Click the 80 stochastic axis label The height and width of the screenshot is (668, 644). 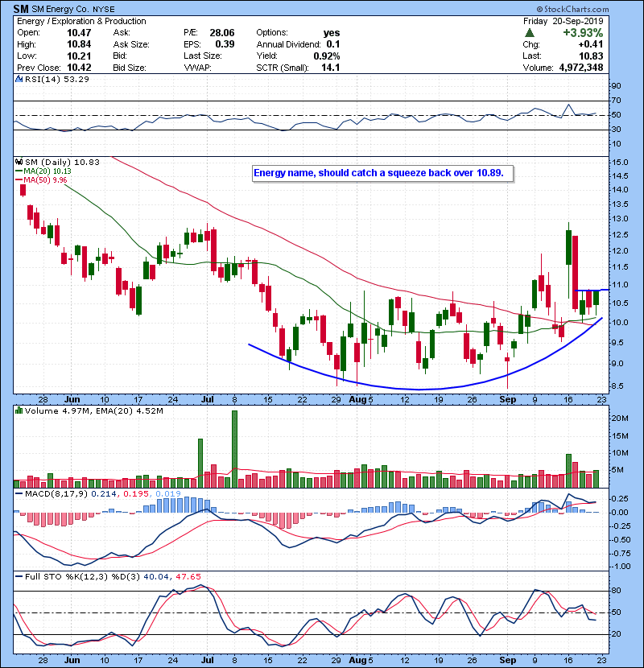point(617,591)
